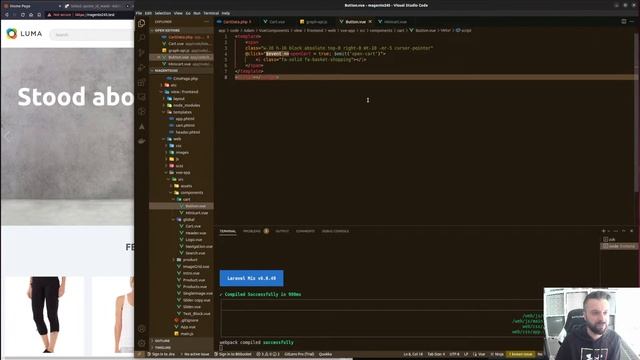Close the terminal panel with X icon
Image resolution: width=640 pixels, height=360 pixels.
click(631, 231)
